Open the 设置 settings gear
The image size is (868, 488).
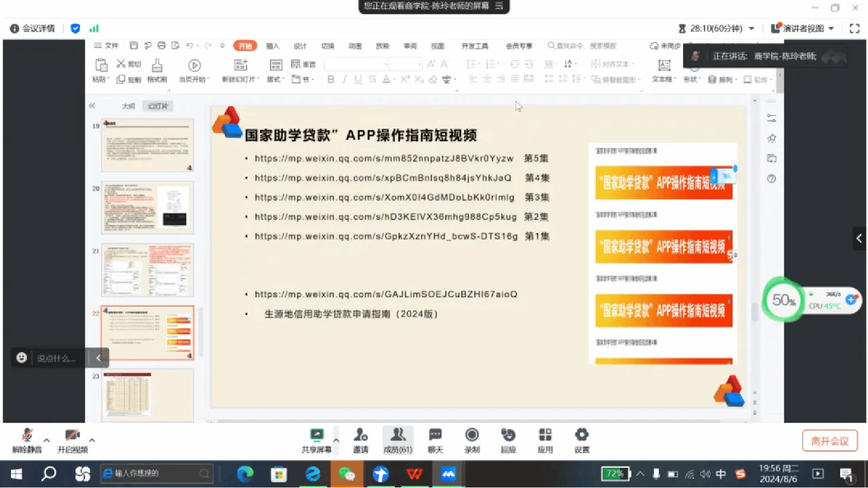(x=581, y=440)
